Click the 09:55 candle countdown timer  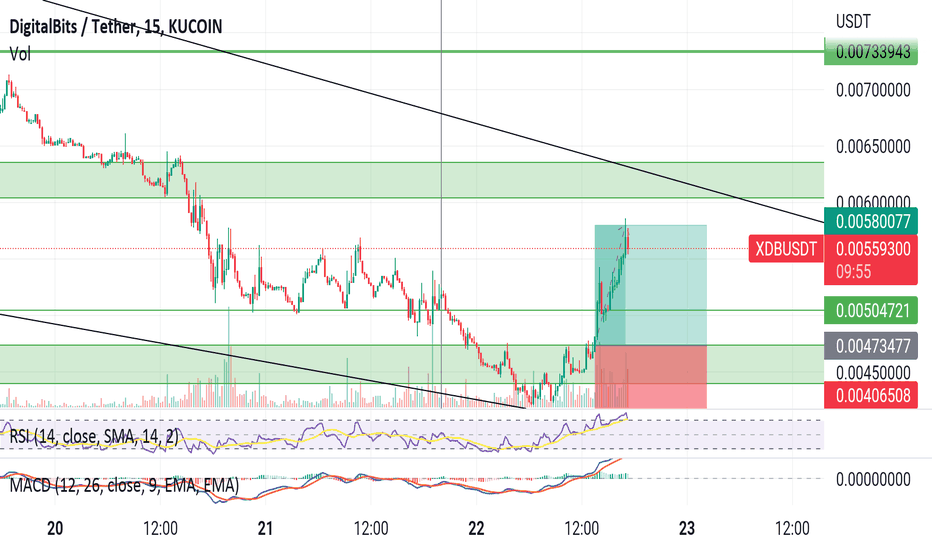(854, 272)
